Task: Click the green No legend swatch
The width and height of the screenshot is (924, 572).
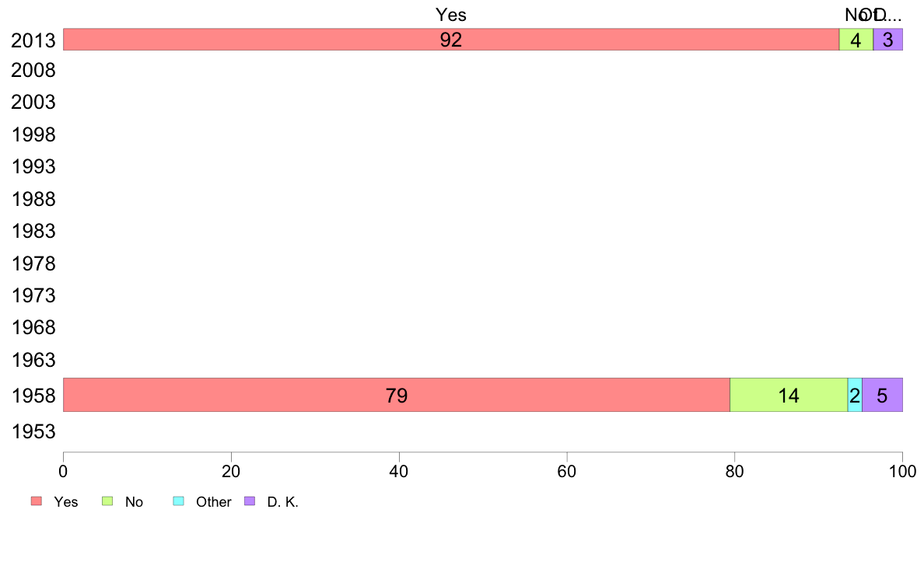Action: pyautogui.click(x=107, y=500)
